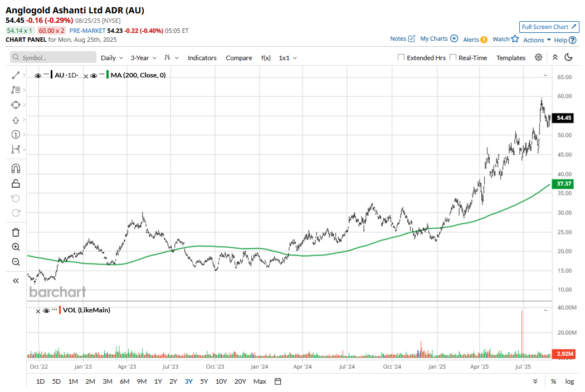
Task: Delete drawings with the trash can
Action: click(16, 232)
